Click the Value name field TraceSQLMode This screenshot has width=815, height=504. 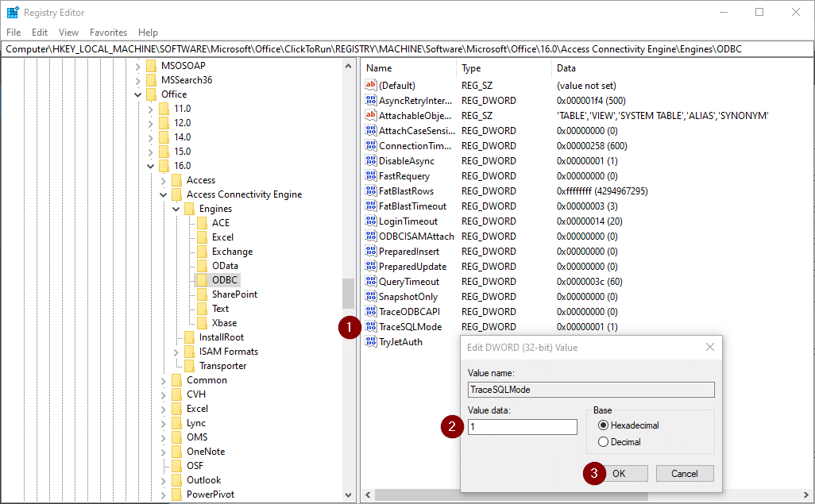click(591, 390)
